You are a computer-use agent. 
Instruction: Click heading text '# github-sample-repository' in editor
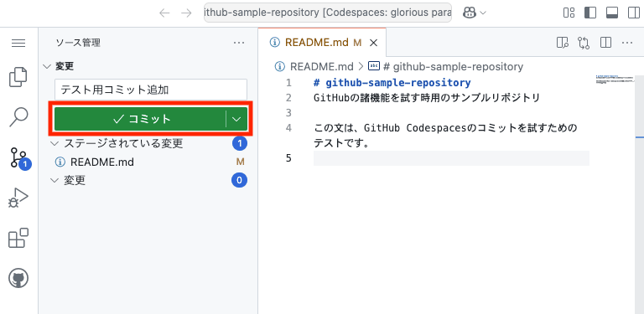coord(392,83)
